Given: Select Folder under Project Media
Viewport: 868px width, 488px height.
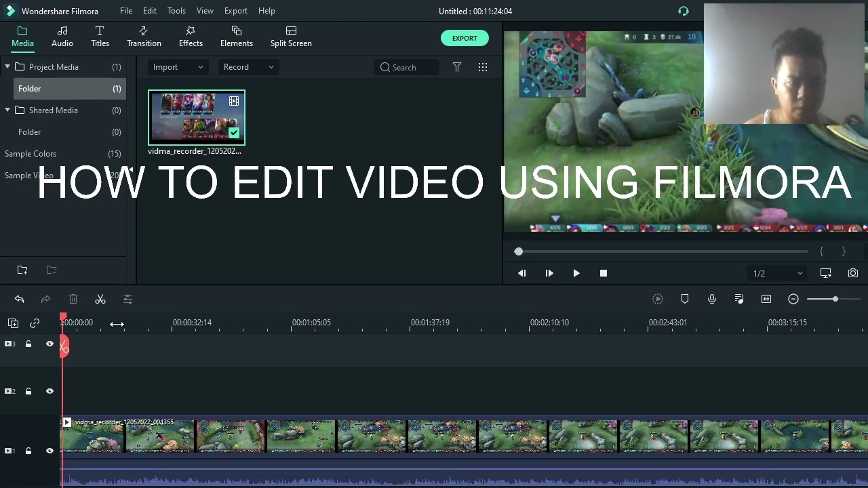Looking at the screenshot, I should click(x=69, y=89).
